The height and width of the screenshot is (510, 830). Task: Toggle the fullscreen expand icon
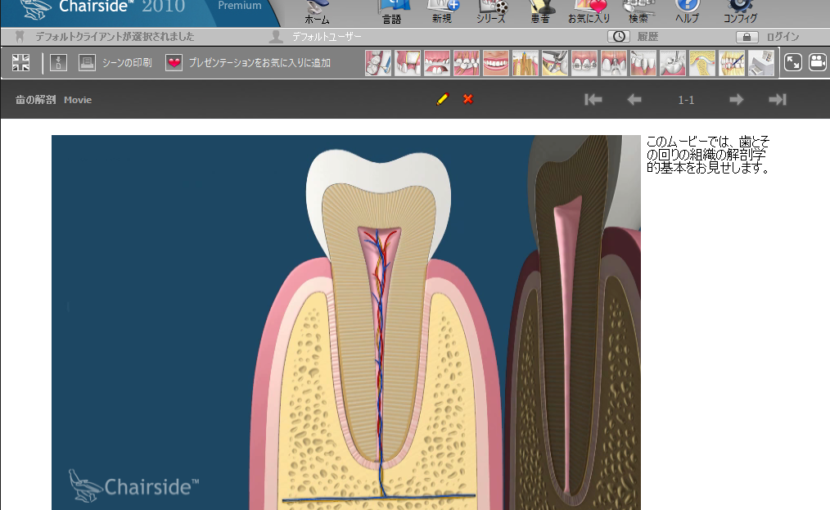(793, 63)
